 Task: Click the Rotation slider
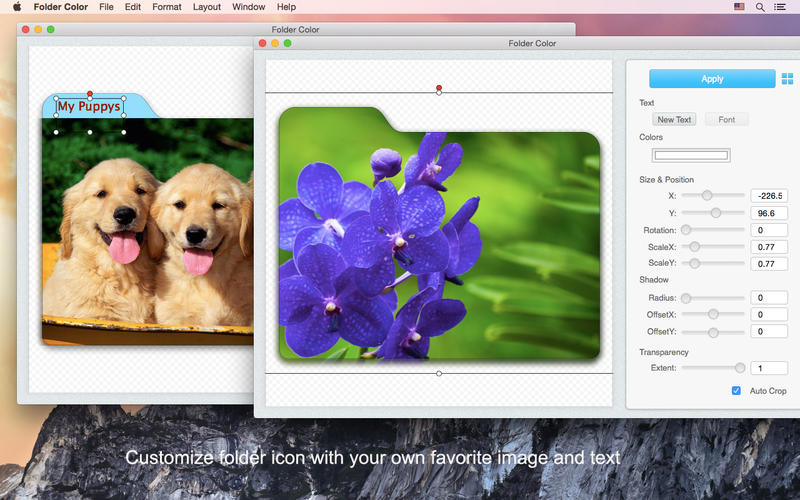[713, 230]
